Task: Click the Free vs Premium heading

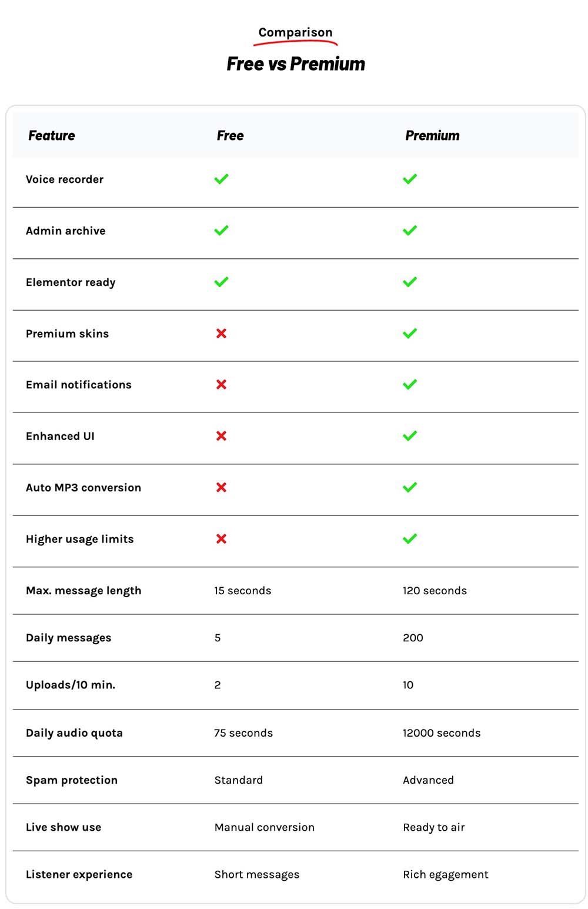Action: tap(296, 64)
